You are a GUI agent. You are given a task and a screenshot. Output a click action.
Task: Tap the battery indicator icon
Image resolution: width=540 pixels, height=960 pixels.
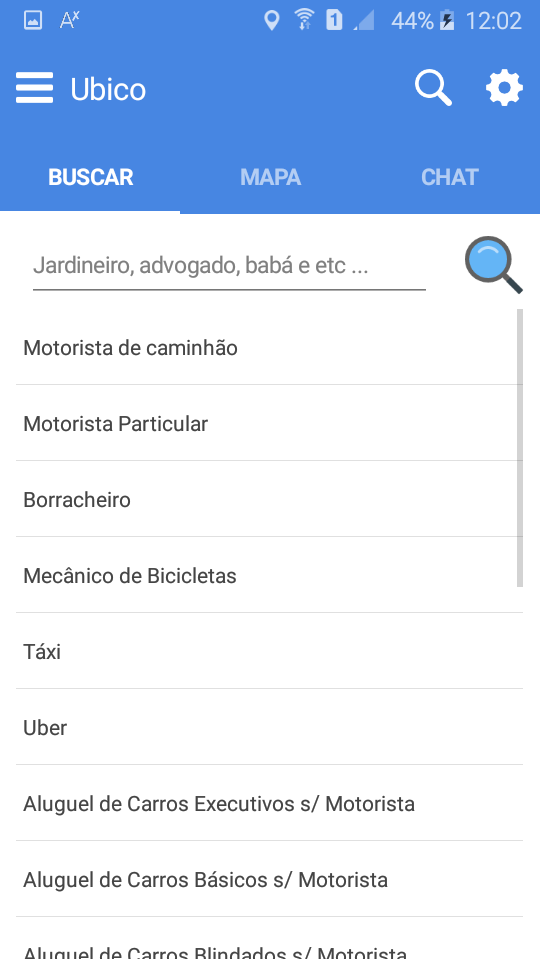click(448, 21)
